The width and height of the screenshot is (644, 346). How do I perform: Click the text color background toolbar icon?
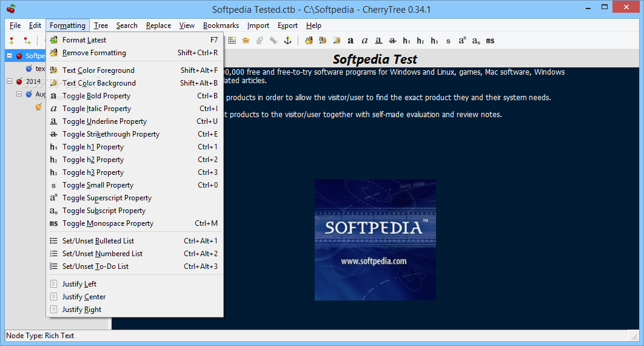337,40
